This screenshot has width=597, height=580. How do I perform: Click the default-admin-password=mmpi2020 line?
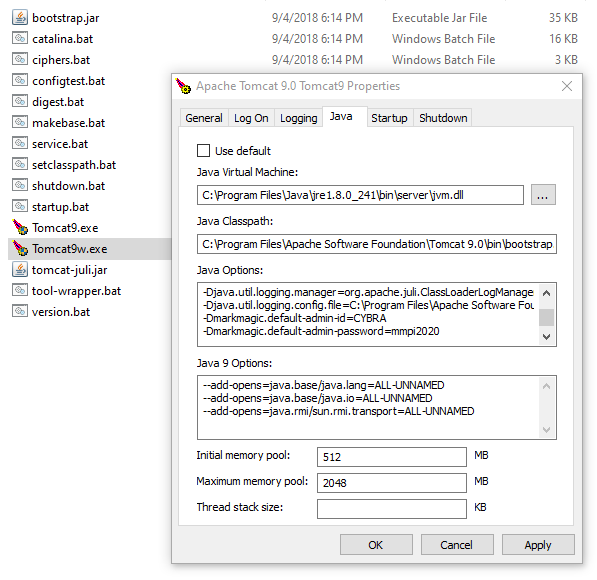[x=321, y=331]
